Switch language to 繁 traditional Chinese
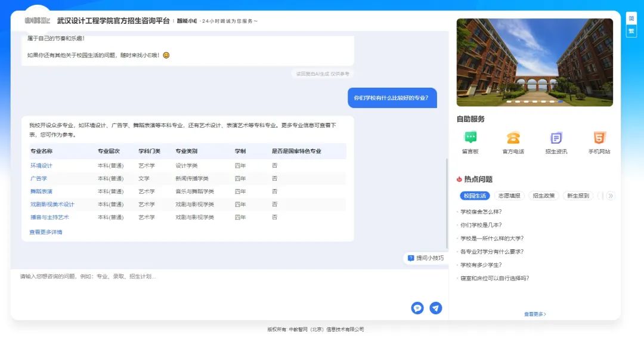 [x=631, y=30]
